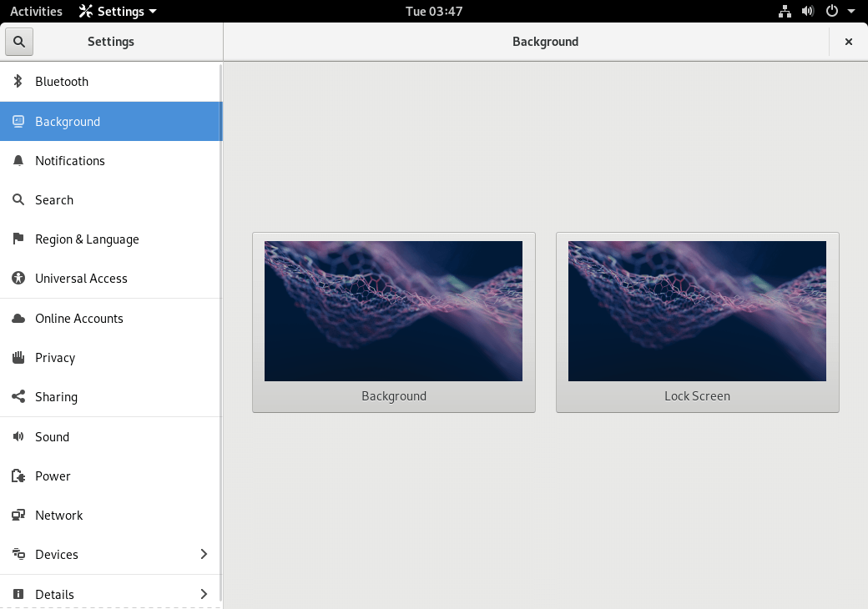Choose the desktop Background wallpaper preview
The width and height of the screenshot is (868, 609).
pyautogui.click(x=394, y=311)
